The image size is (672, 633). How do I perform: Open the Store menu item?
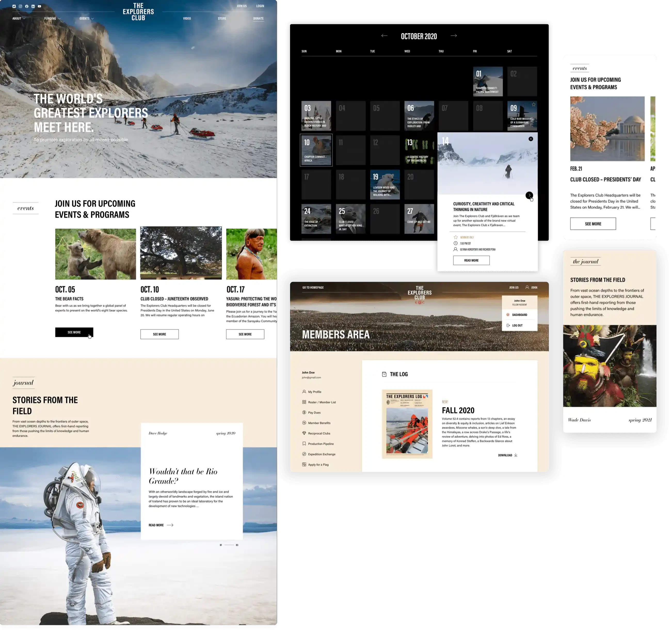pos(222,19)
